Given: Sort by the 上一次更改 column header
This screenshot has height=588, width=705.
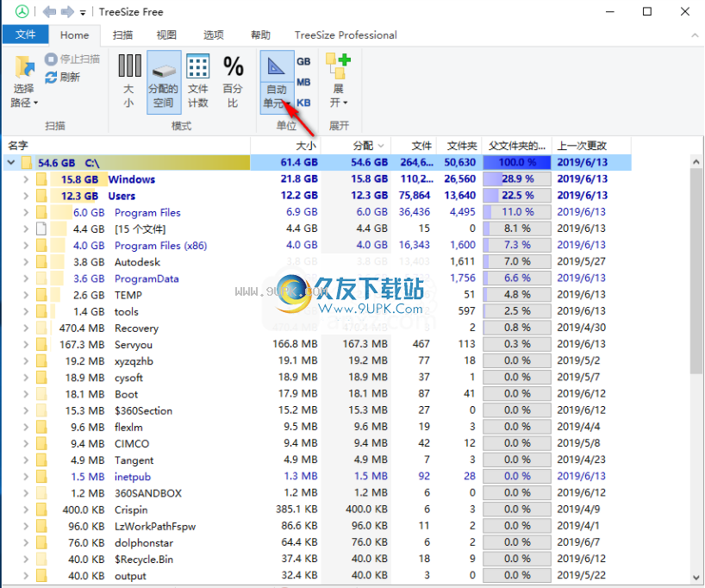Looking at the screenshot, I should click(591, 146).
